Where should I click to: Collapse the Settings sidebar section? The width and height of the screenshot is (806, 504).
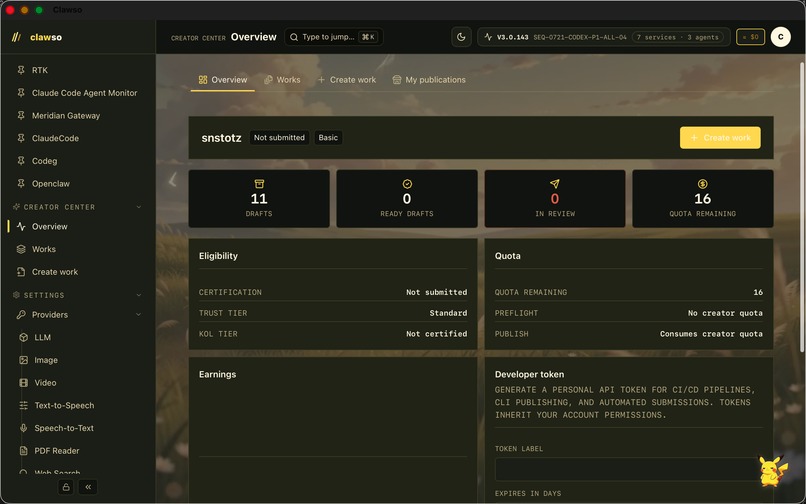pyautogui.click(x=138, y=295)
